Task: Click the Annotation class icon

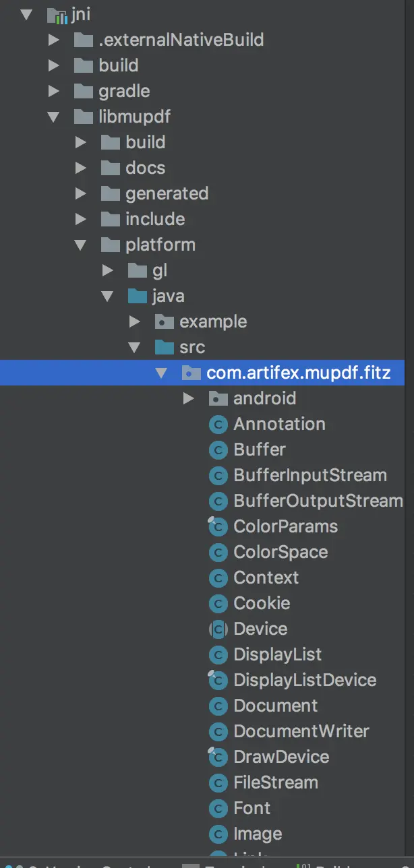Action: tap(218, 425)
